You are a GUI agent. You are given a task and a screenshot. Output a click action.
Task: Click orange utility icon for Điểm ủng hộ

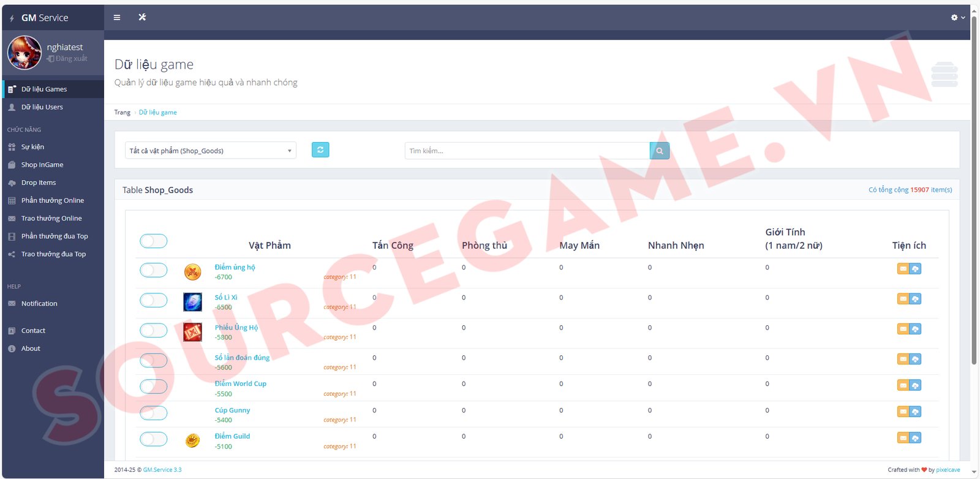coord(903,269)
